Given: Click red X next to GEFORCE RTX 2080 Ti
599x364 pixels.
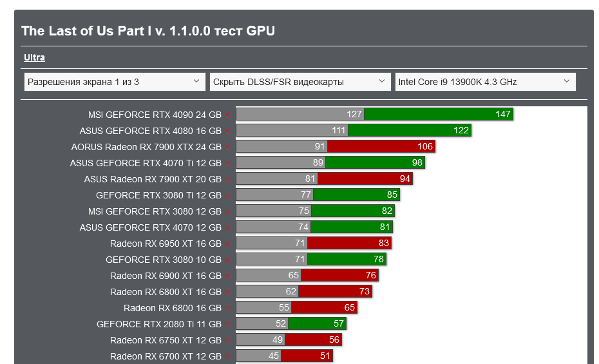Looking at the screenshot, I should (227, 324).
